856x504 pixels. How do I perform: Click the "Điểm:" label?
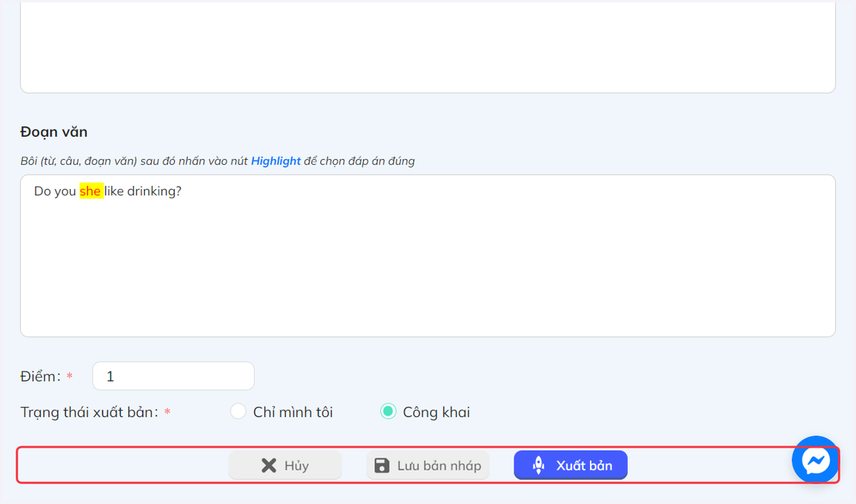click(x=41, y=376)
